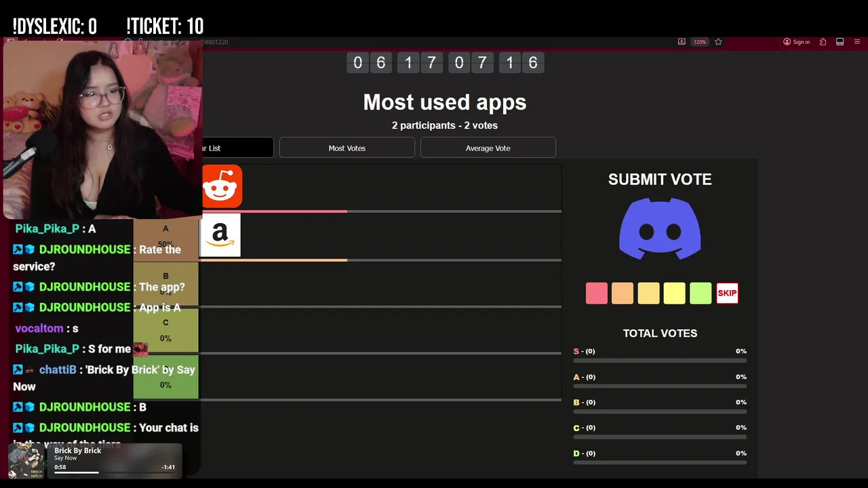Select the partially hidden Your List tab
The height and width of the screenshot is (488, 868).
point(237,148)
